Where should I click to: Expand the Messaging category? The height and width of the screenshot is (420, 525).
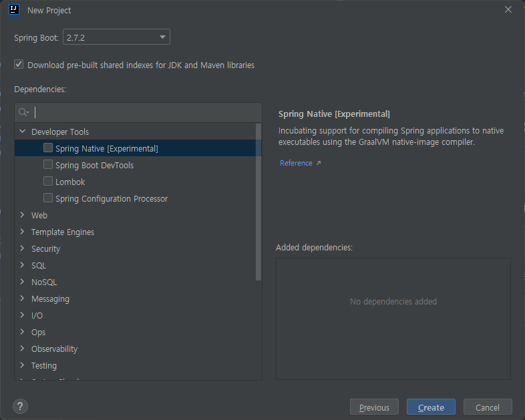coord(23,298)
